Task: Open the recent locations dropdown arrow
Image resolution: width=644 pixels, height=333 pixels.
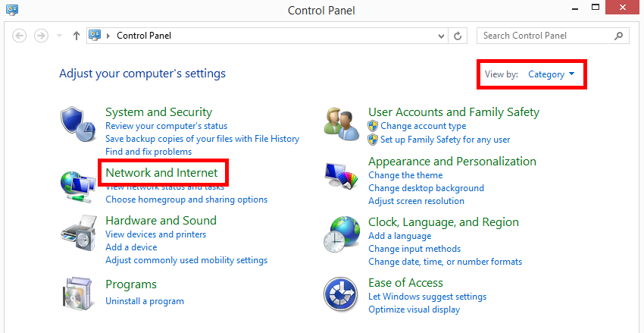Action: 60,36
